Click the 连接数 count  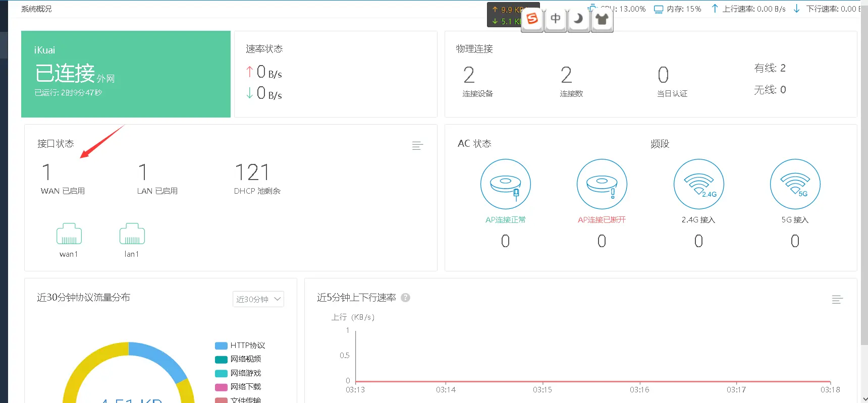click(x=566, y=75)
